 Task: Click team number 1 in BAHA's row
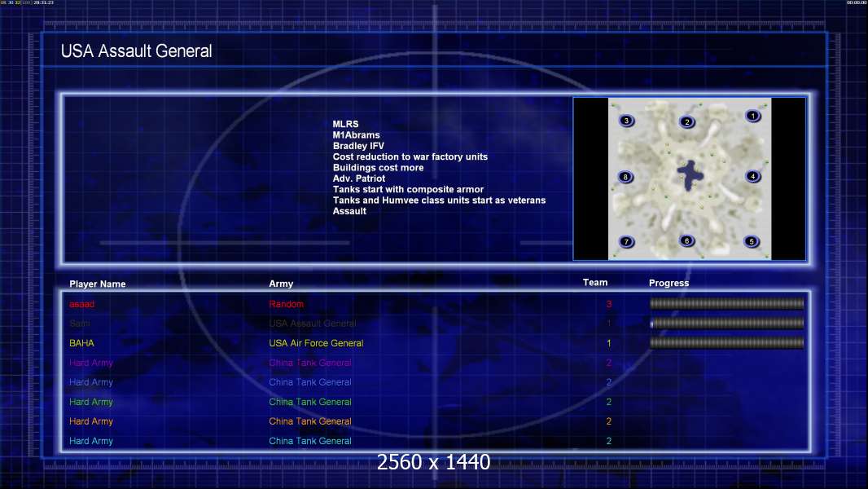tap(609, 343)
